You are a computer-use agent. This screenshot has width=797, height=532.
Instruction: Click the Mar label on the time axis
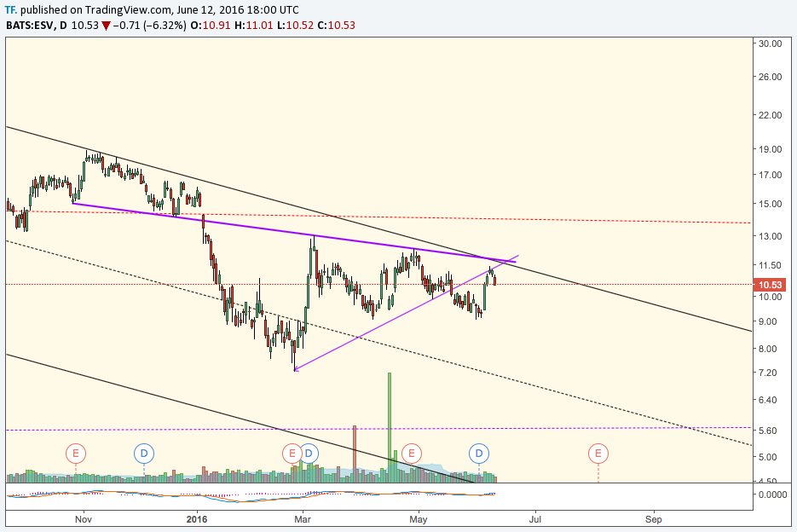point(303,519)
